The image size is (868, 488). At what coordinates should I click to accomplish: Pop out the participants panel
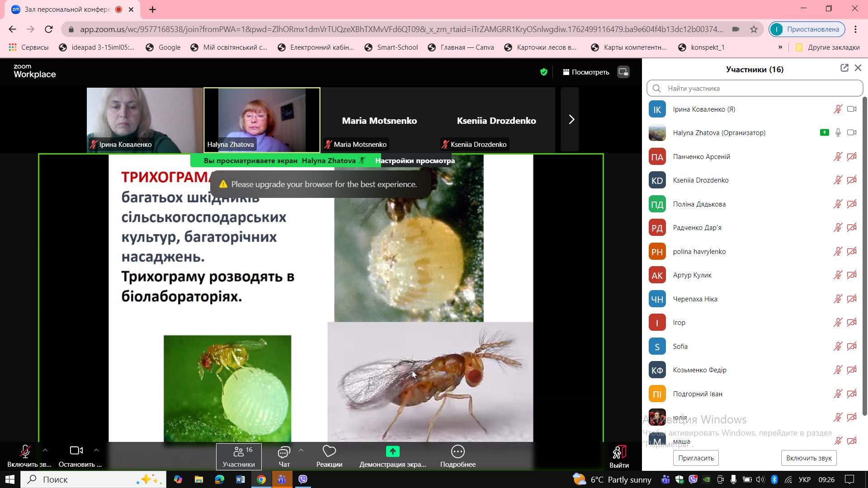pyautogui.click(x=844, y=68)
